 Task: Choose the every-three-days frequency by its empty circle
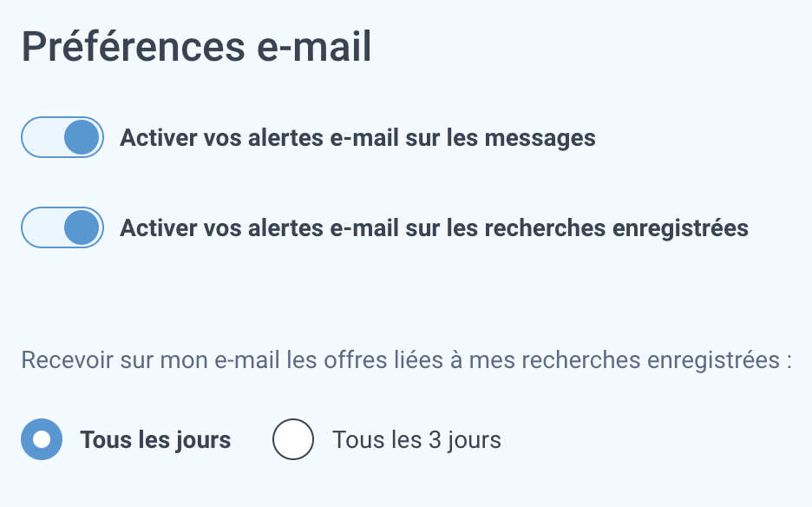pos(293,439)
